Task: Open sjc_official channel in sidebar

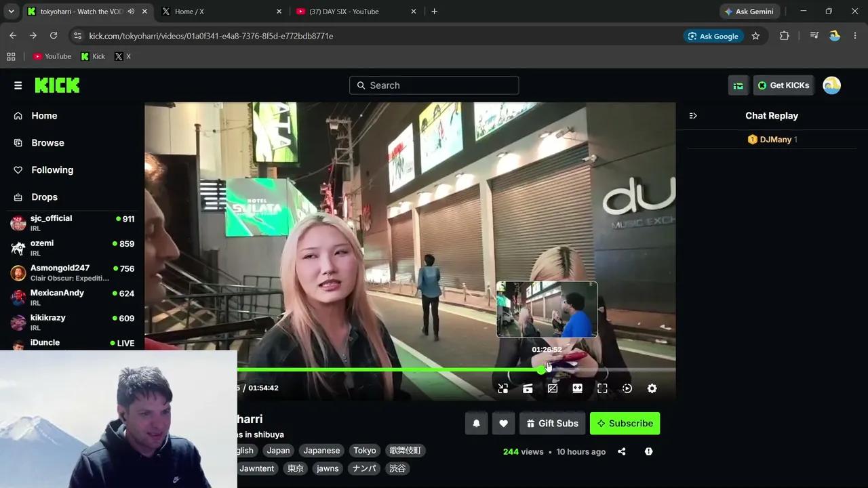Action: pos(72,223)
